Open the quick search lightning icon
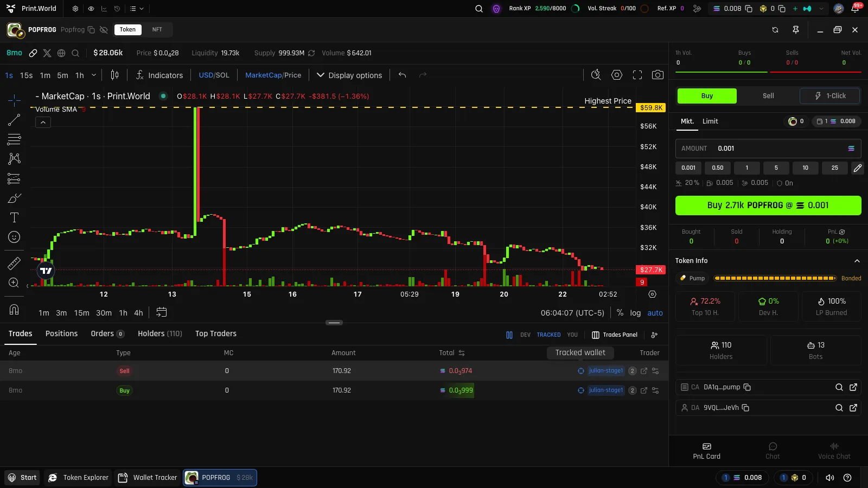The height and width of the screenshot is (488, 868). (x=596, y=75)
